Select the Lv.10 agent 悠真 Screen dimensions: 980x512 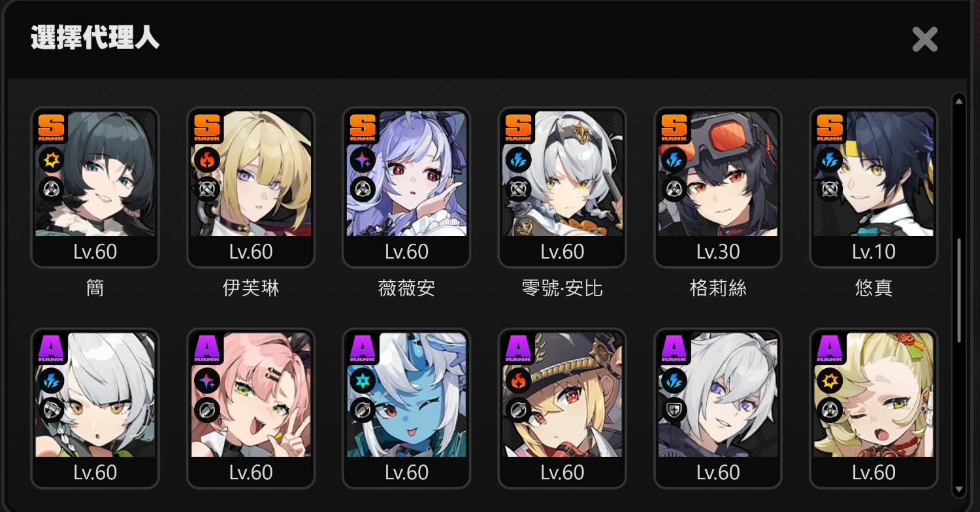[x=874, y=188]
